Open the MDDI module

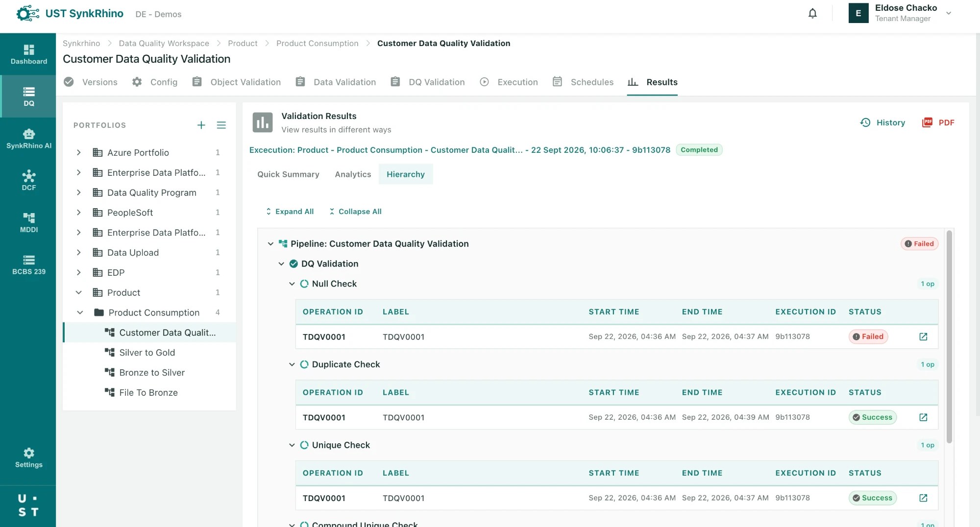[29, 223]
